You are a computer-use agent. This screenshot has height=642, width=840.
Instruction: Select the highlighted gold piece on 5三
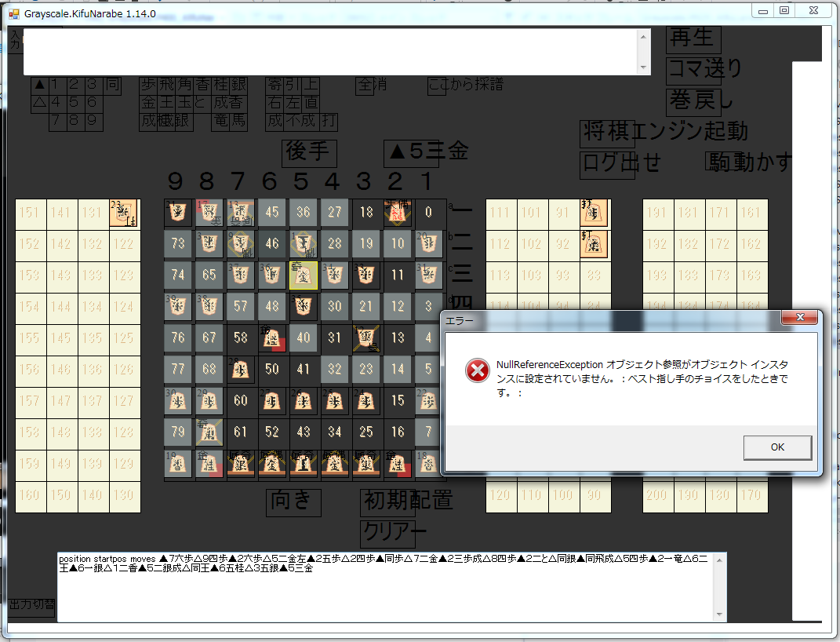pyautogui.click(x=304, y=275)
